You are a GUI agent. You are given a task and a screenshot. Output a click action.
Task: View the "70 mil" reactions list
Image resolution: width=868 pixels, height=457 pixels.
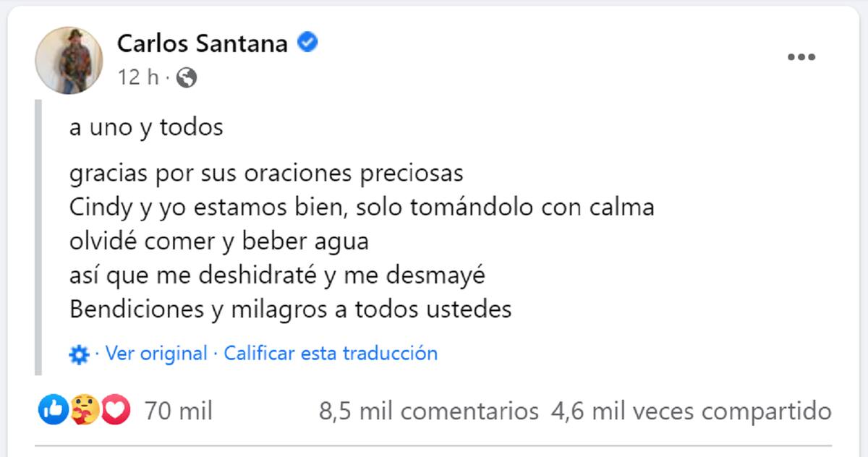click(x=179, y=411)
